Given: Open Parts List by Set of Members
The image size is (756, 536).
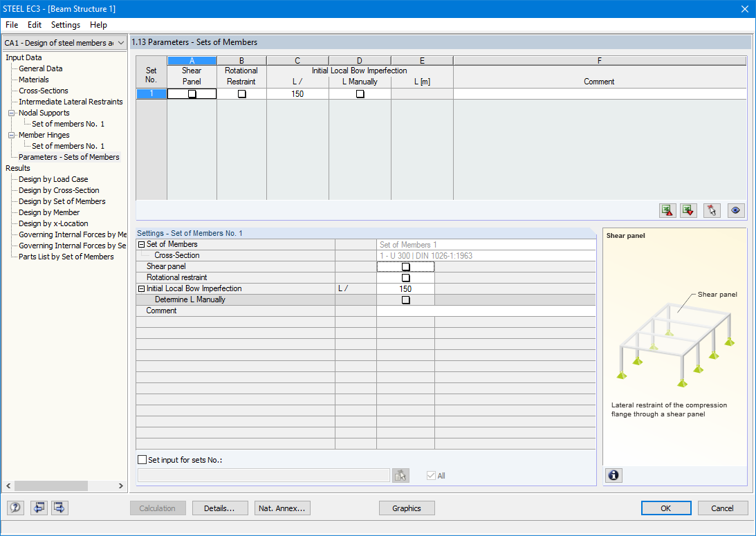Looking at the screenshot, I should [x=66, y=257].
